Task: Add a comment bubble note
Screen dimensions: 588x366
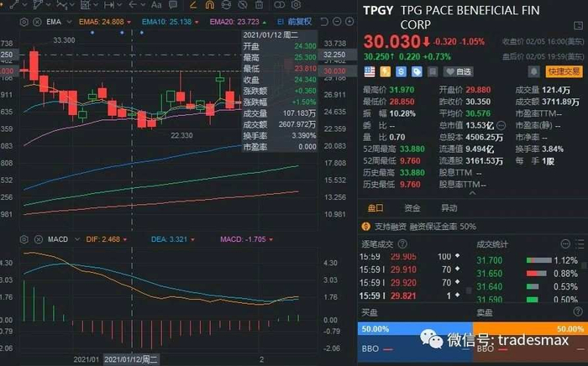Action: coord(173,4)
